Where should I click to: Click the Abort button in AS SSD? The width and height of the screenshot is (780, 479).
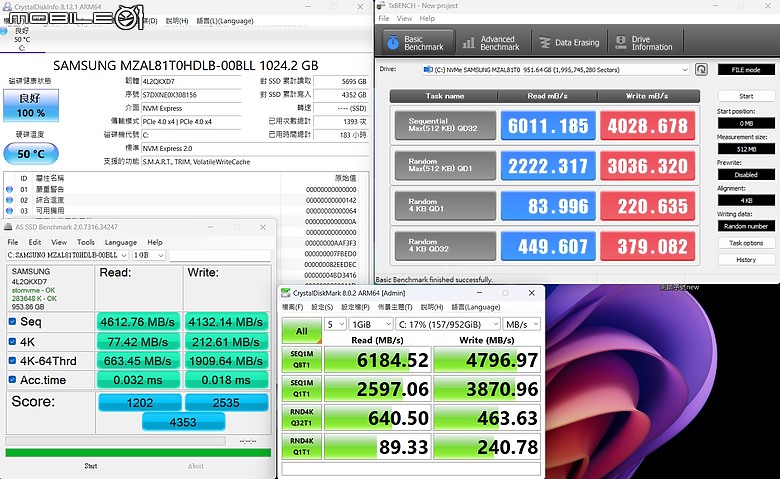(x=195, y=466)
